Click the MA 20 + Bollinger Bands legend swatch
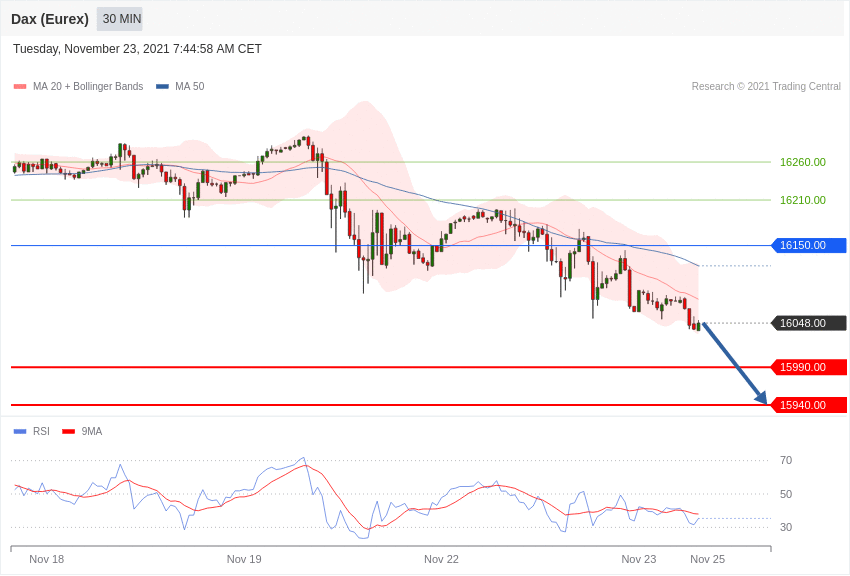Viewport: 850px width, 576px height. coord(20,86)
